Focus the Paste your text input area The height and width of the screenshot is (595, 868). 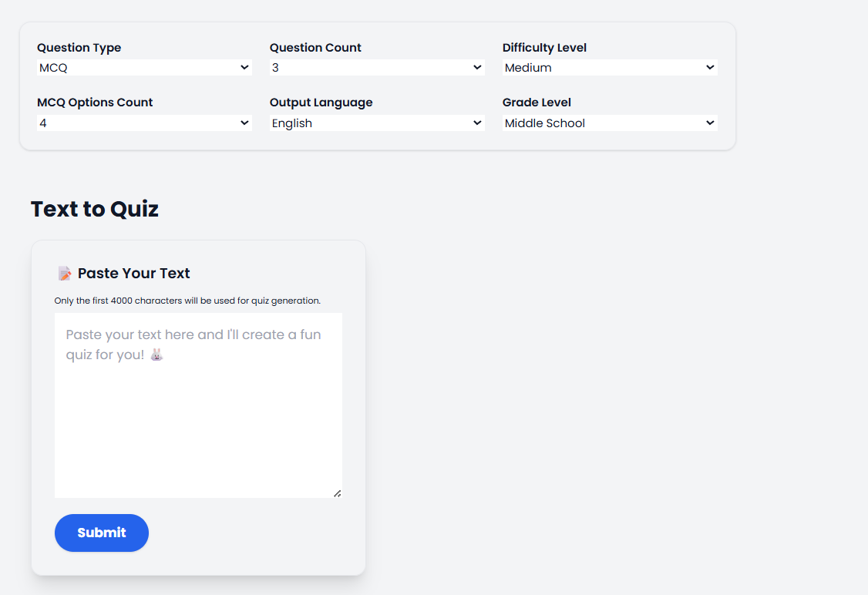coord(198,405)
